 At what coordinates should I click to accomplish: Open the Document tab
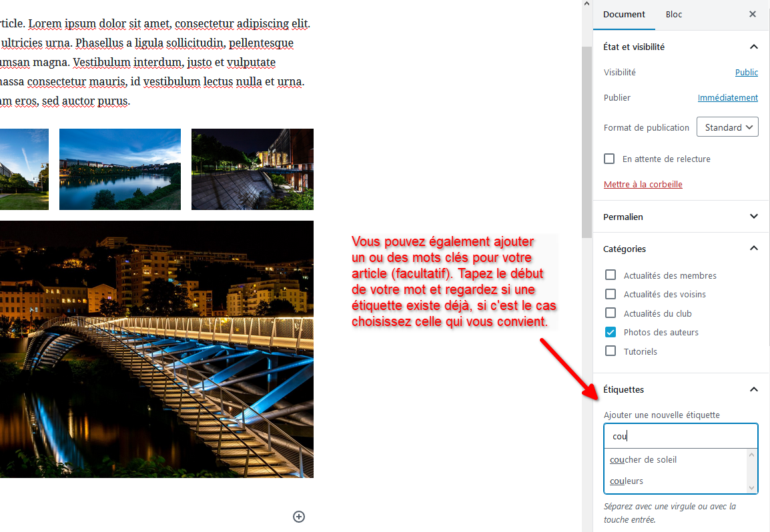(x=624, y=14)
